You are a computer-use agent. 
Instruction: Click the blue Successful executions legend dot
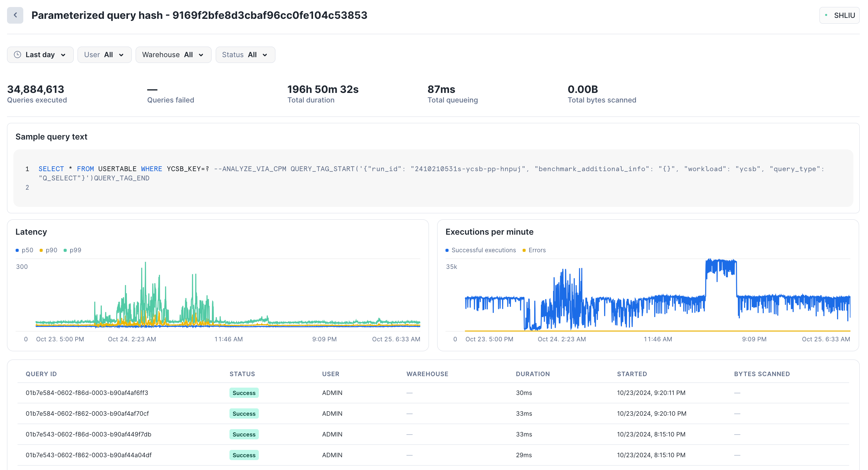[447, 250]
